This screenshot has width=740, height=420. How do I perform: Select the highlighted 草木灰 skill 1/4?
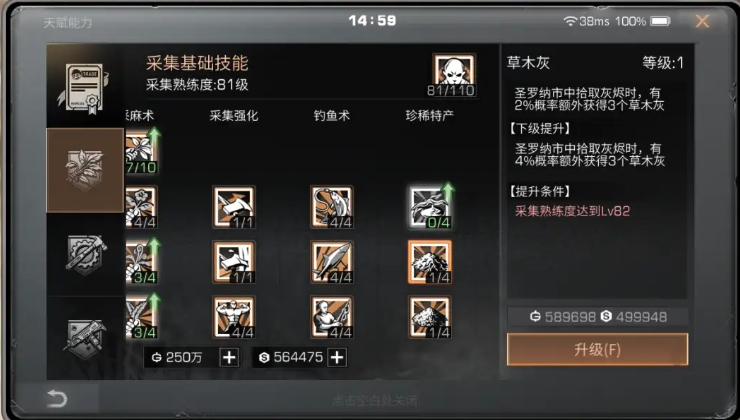coord(429,262)
